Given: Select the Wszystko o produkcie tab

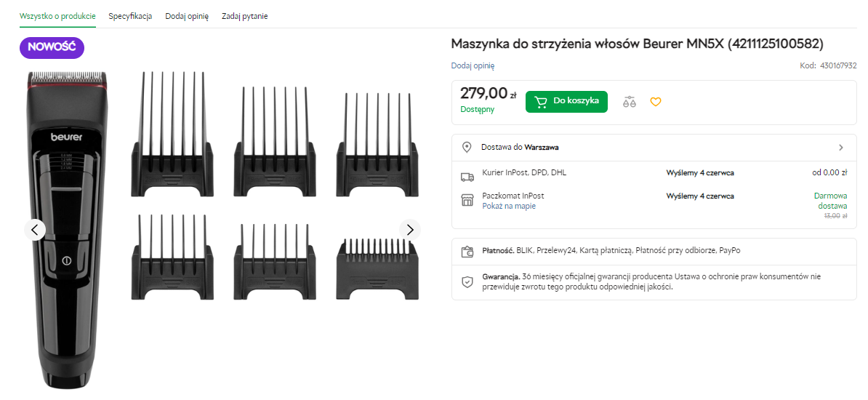Looking at the screenshot, I should (57, 16).
